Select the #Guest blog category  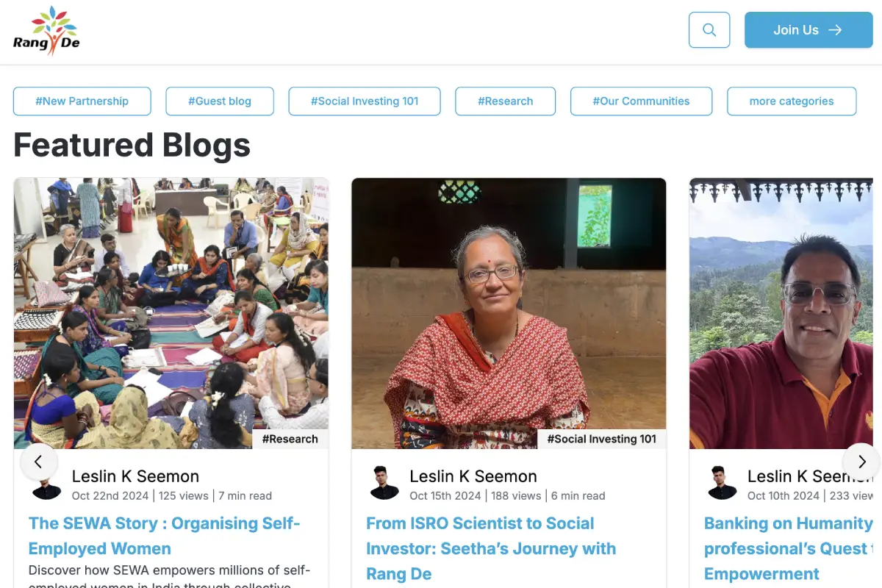click(x=219, y=101)
